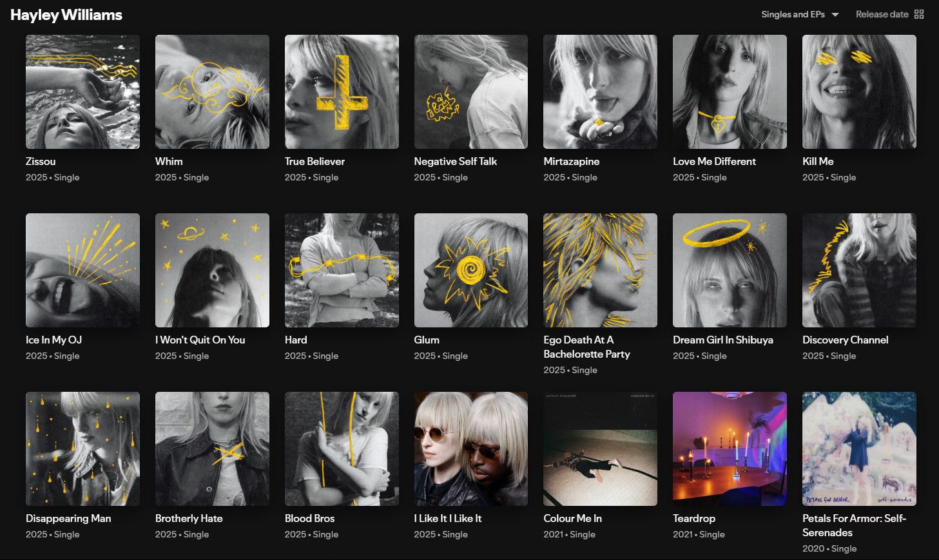Click the Ice In My OJ title
939x560 pixels.
point(53,340)
